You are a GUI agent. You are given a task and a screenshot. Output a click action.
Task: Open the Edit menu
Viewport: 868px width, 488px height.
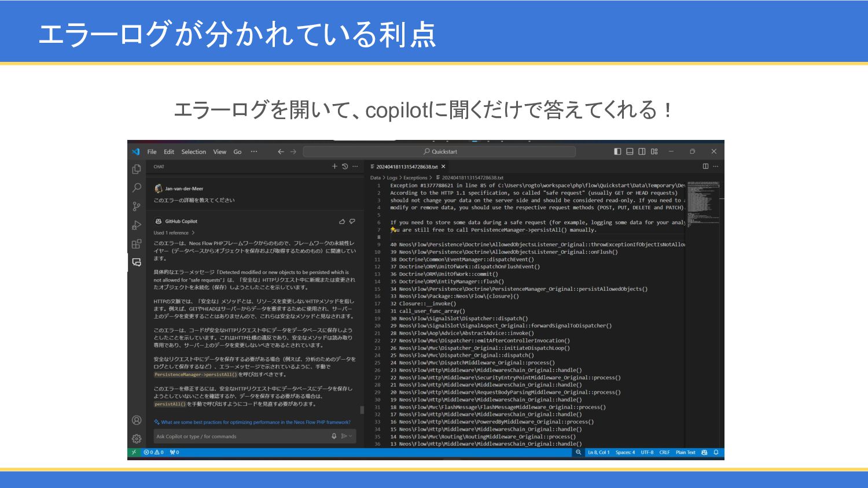[x=169, y=151]
